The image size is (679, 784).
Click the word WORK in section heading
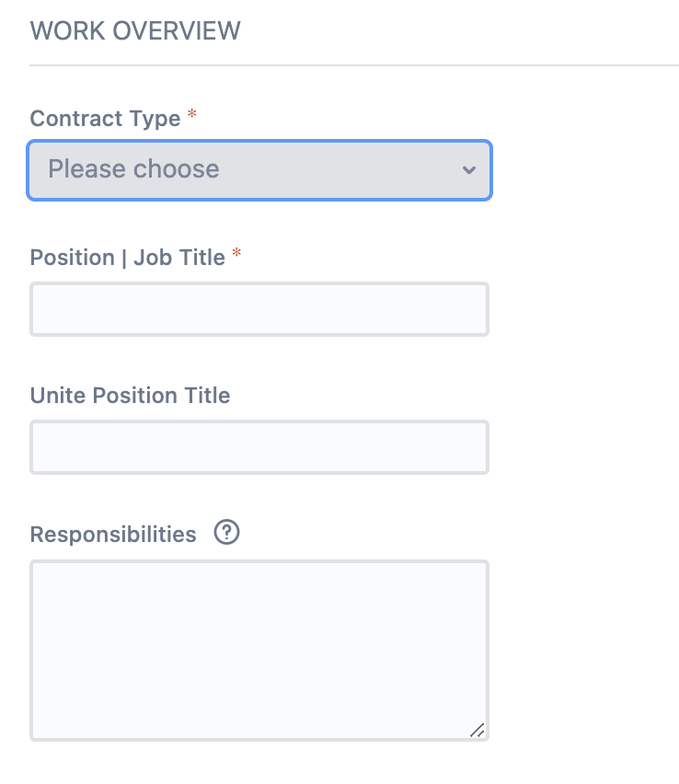[x=68, y=31]
